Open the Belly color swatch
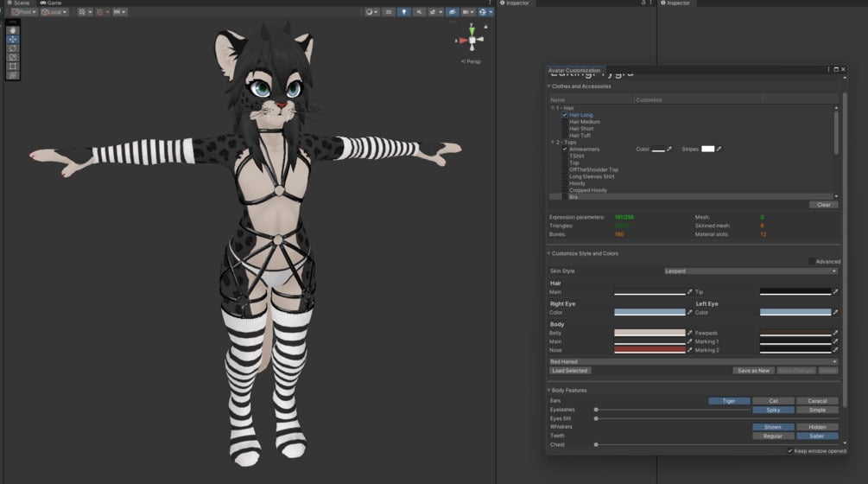 coord(649,333)
